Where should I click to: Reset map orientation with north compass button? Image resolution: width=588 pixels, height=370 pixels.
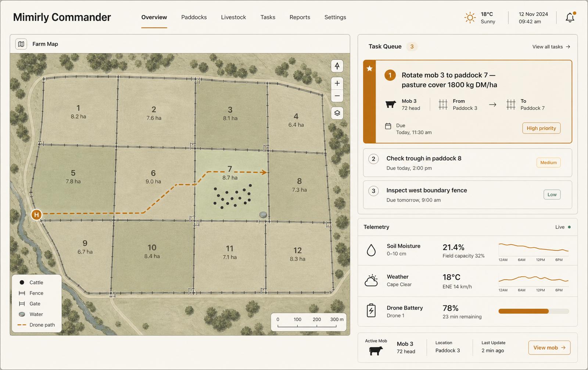tap(337, 66)
